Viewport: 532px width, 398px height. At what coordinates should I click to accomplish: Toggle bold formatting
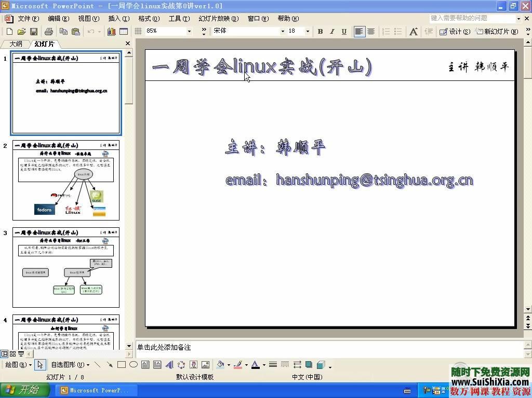pos(320,32)
